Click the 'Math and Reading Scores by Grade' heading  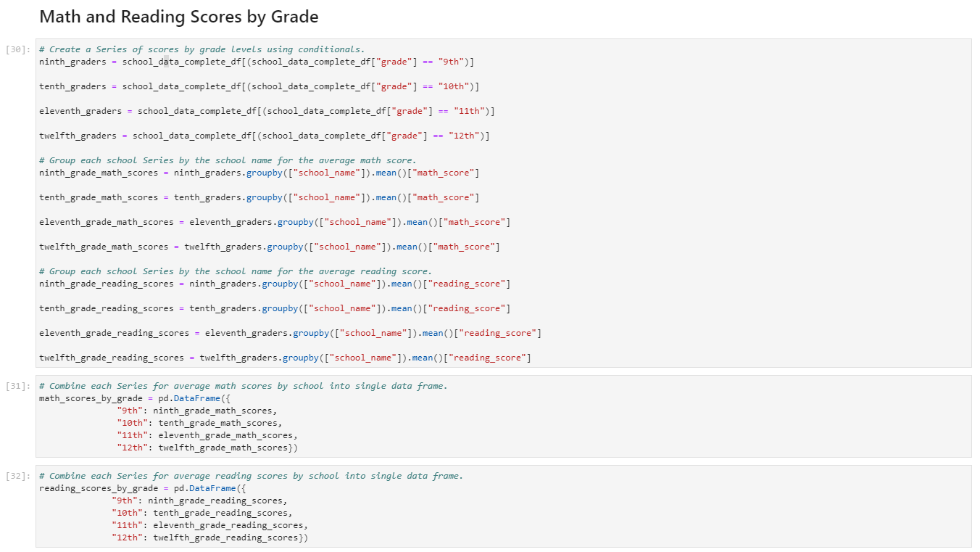pyautogui.click(x=179, y=17)
